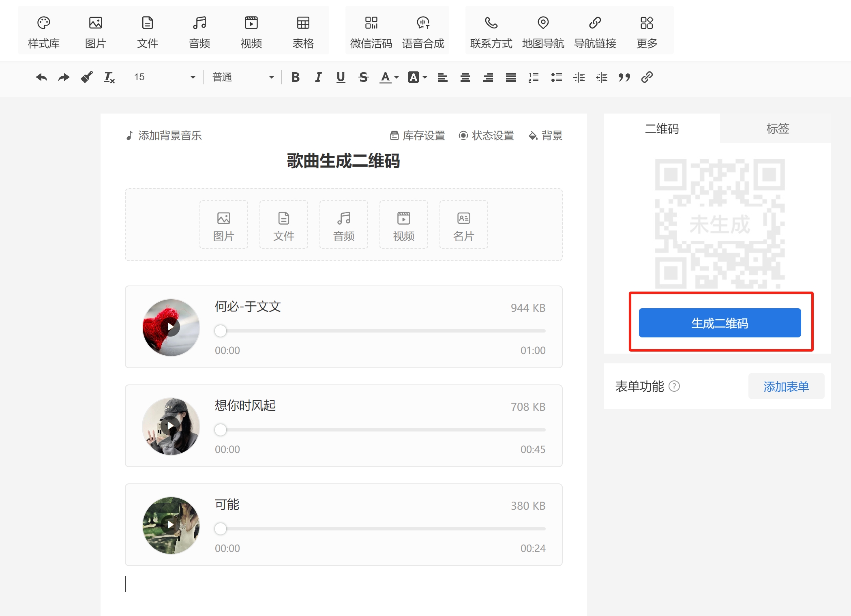Insert a table with 表格
Screen dimensions: 851x616
303,32
